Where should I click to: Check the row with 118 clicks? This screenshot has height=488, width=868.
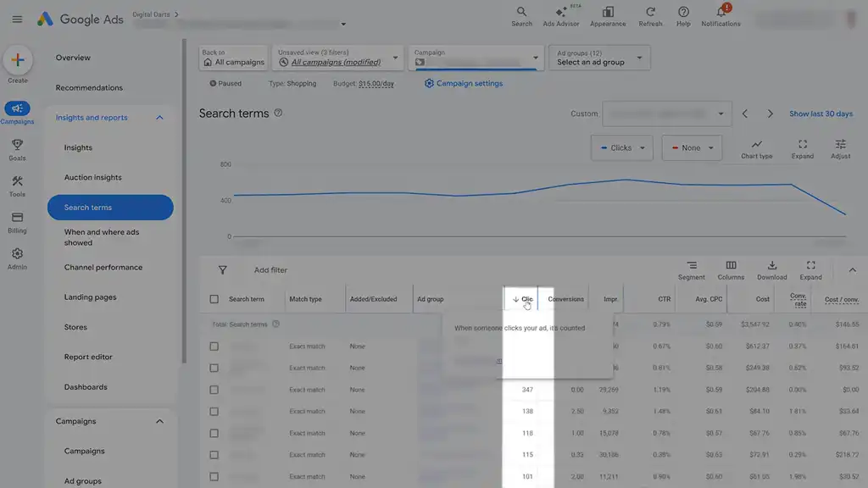tap(214, 433)
